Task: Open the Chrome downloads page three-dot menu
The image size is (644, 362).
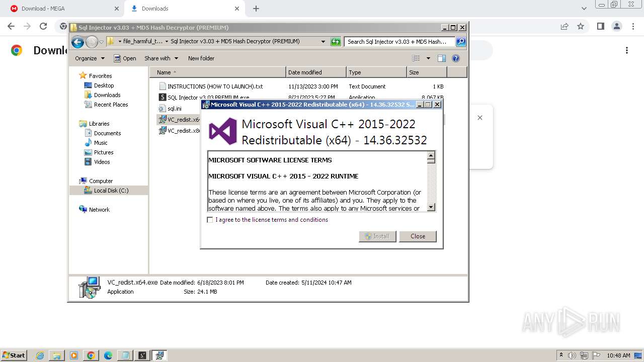Action: tap(627, 50)
